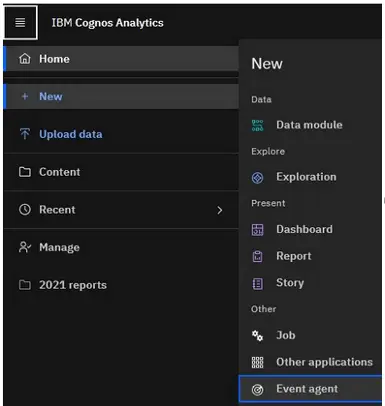Viewport: 385px width, 406px height.
Task: Click the Other applications grid icon
Action: point(257,362)
